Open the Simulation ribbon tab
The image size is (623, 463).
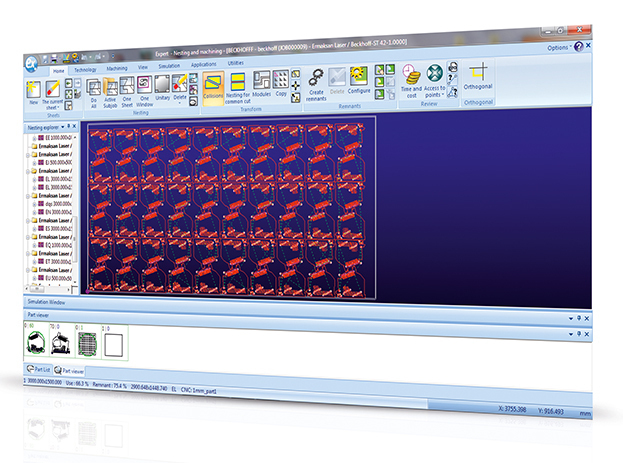pos(169,66)
